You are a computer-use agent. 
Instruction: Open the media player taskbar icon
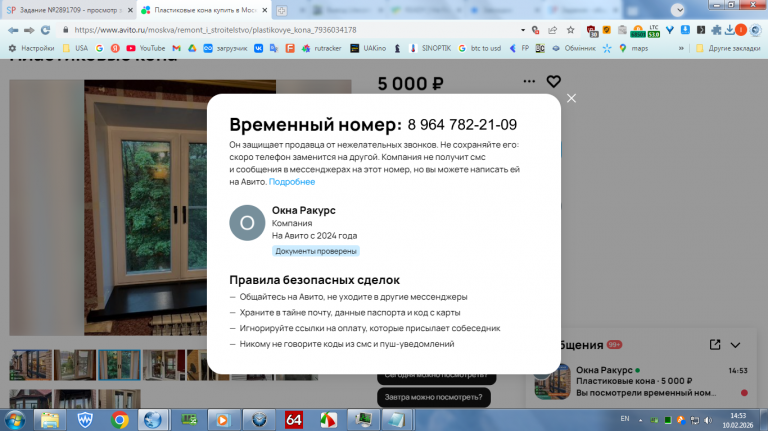(x=223, y=420)
